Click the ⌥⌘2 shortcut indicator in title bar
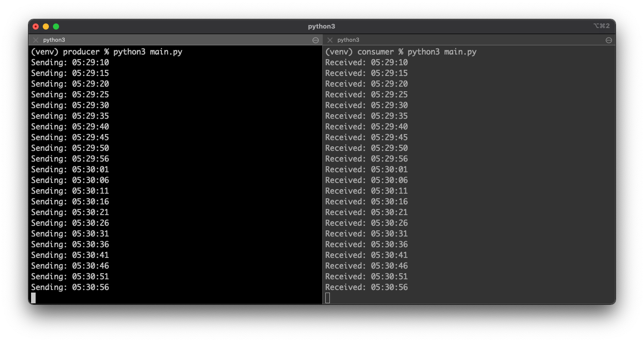 point(601,26)
